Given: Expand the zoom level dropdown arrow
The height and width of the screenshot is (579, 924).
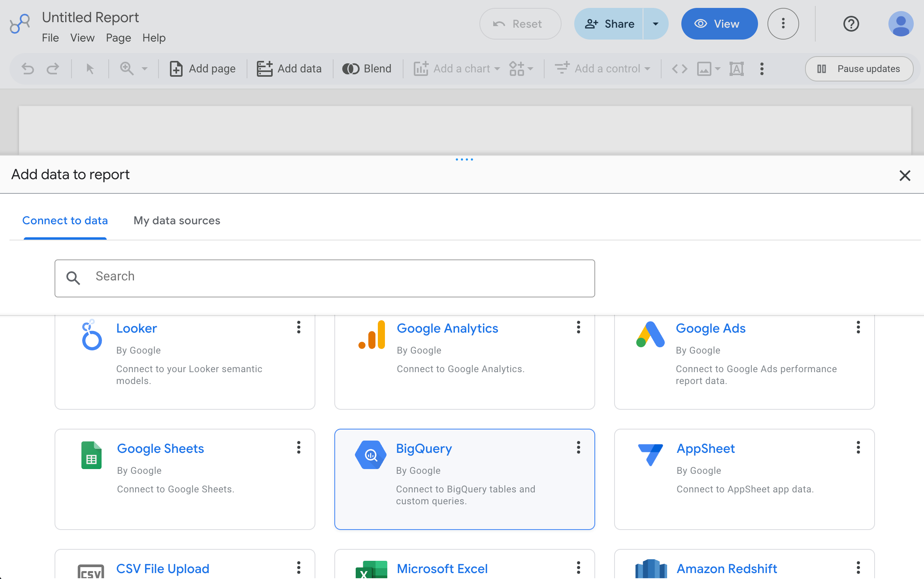Looking at the screenshot, I should point(145,69).
